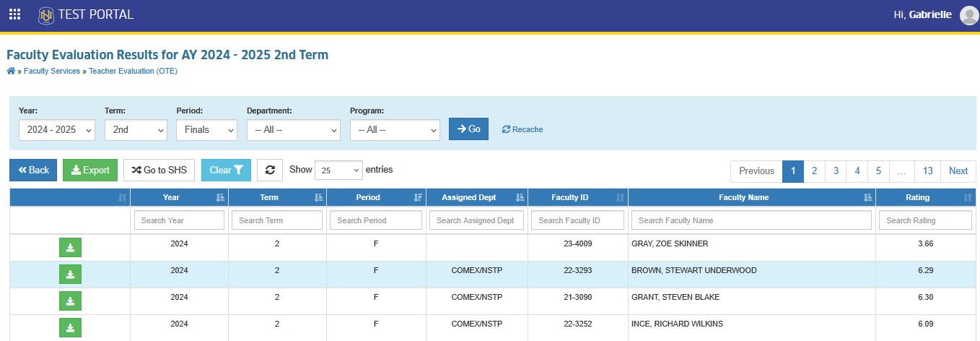The height and width of the screenshot is (341, 980).
Task: Switch using Go to SHS button
Action: (159, 170)
